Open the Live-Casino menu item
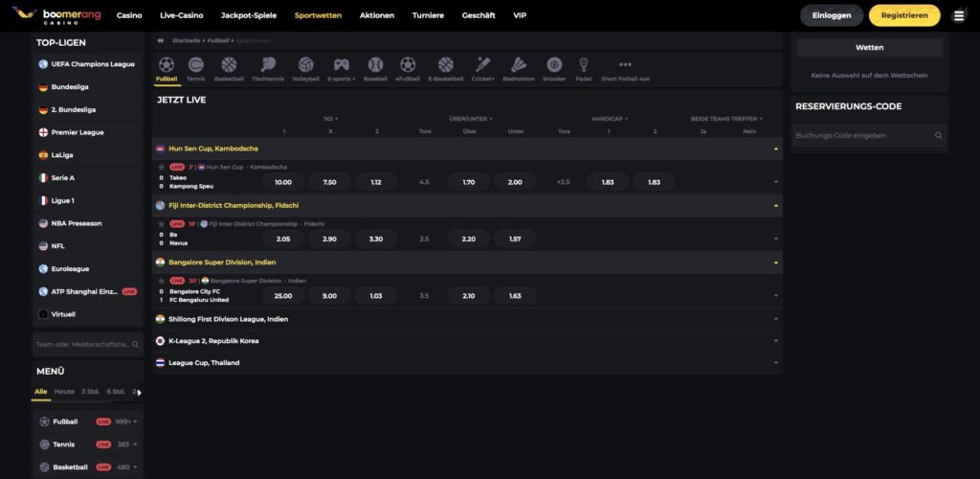The height and width of the screenshot is (479, 980). pos(181,15)
